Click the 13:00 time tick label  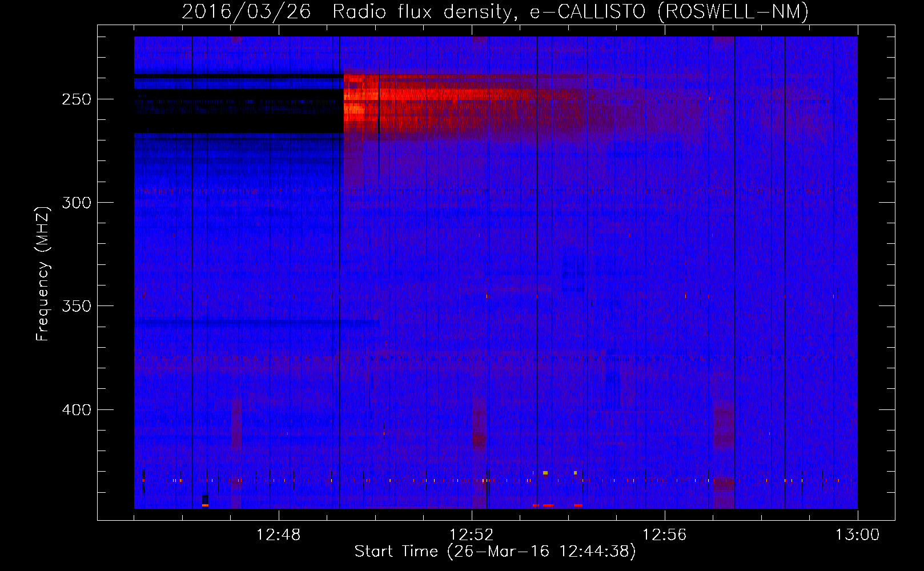857,535
